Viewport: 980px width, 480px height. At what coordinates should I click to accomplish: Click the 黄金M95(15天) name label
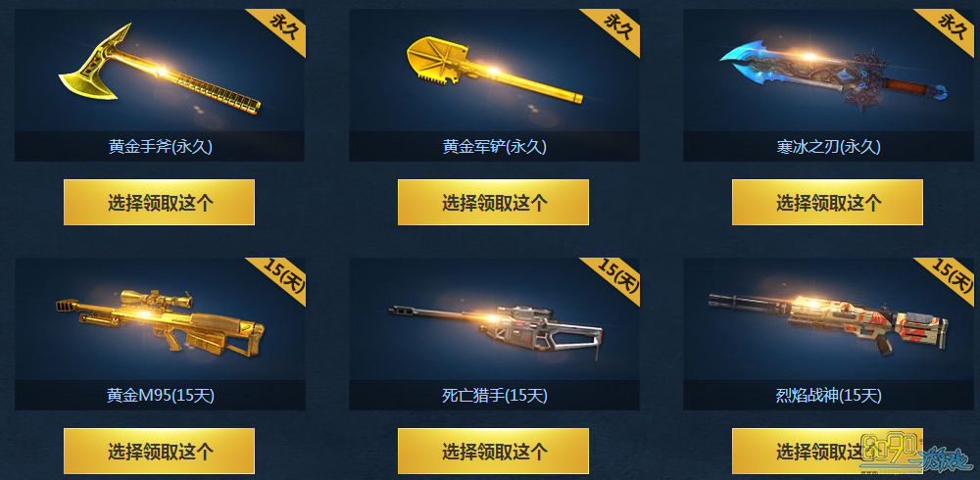pyautogui.click(x=160, y=396)
